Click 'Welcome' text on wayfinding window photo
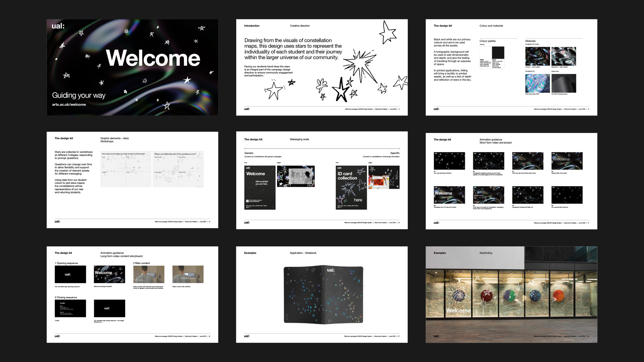This screenshot has width=644, height=362. click(x=458, y=311)
